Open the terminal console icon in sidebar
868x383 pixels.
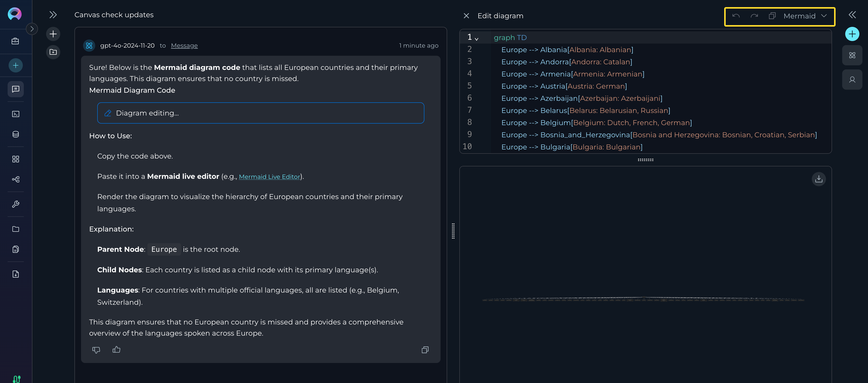pyautogui.click(x=15, y=114)
